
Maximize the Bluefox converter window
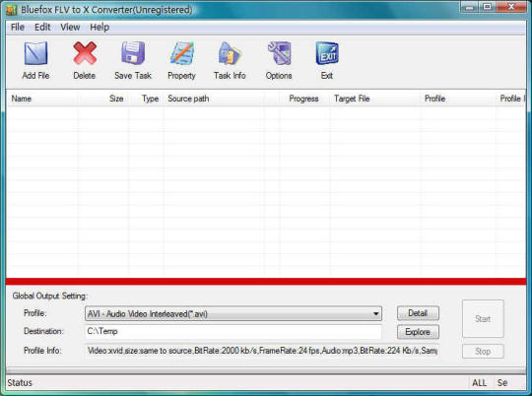click(487, 8)
